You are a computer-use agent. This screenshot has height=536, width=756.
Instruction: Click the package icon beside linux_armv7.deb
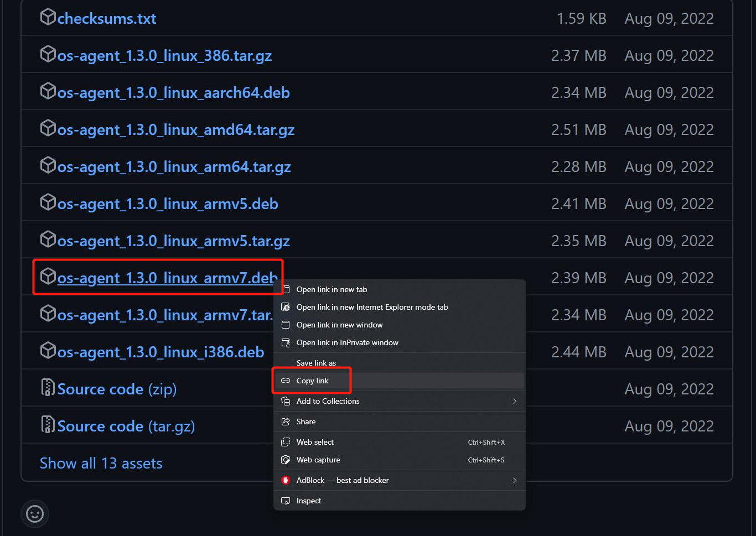click(x=48, y=277)
